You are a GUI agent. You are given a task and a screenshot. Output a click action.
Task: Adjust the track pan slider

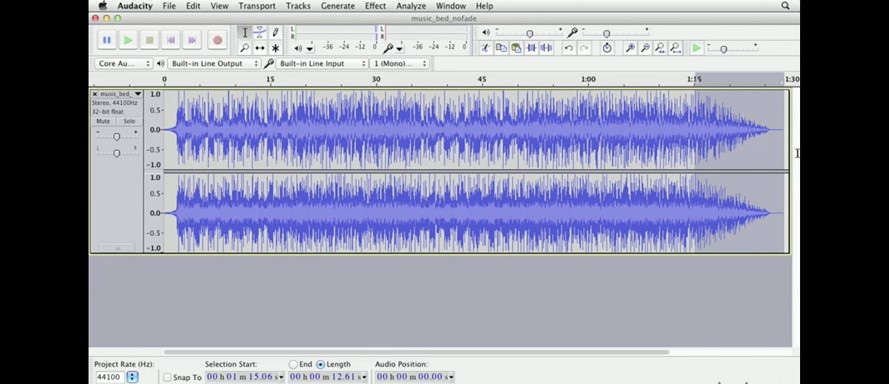(x=117, y=153)
